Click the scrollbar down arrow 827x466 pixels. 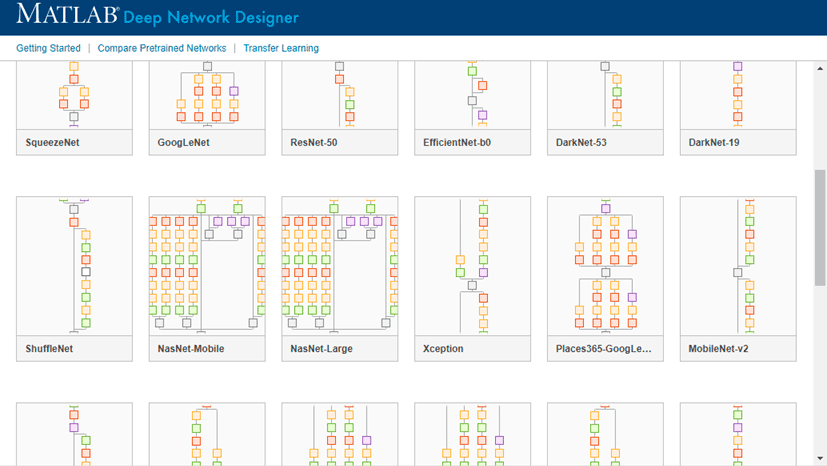820,459
